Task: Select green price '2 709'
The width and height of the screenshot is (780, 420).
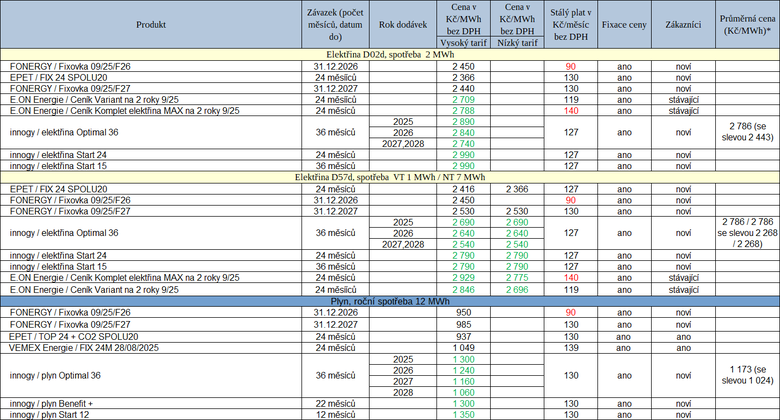Action: coord(464,100)
